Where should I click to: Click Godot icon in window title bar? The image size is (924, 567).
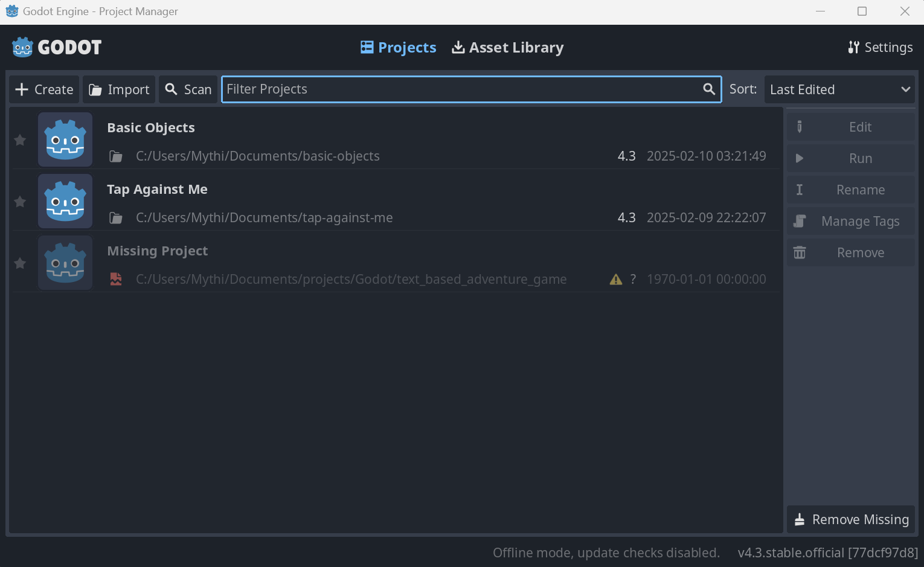(x=12, y=11)
